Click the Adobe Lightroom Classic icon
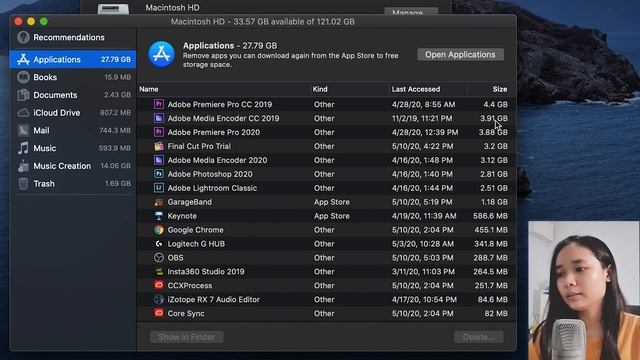Viewport: 640px width, 360px height. [x=159, y=188]
